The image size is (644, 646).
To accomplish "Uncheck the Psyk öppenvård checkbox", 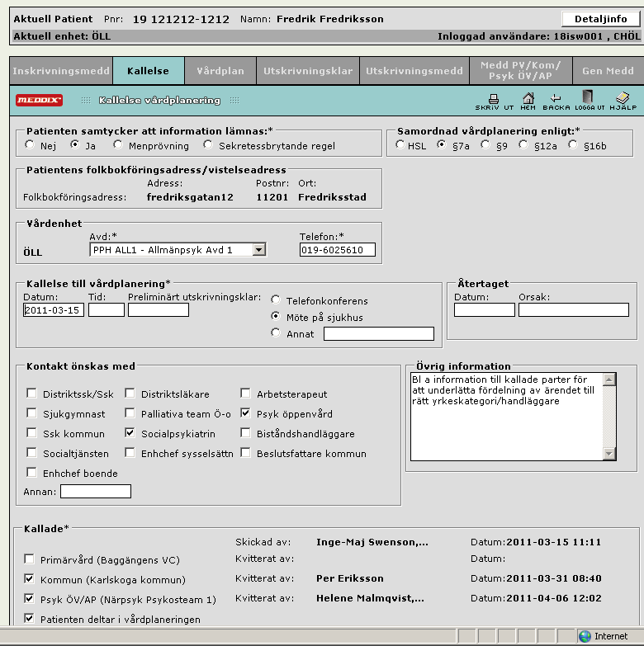I will [245, 413].
